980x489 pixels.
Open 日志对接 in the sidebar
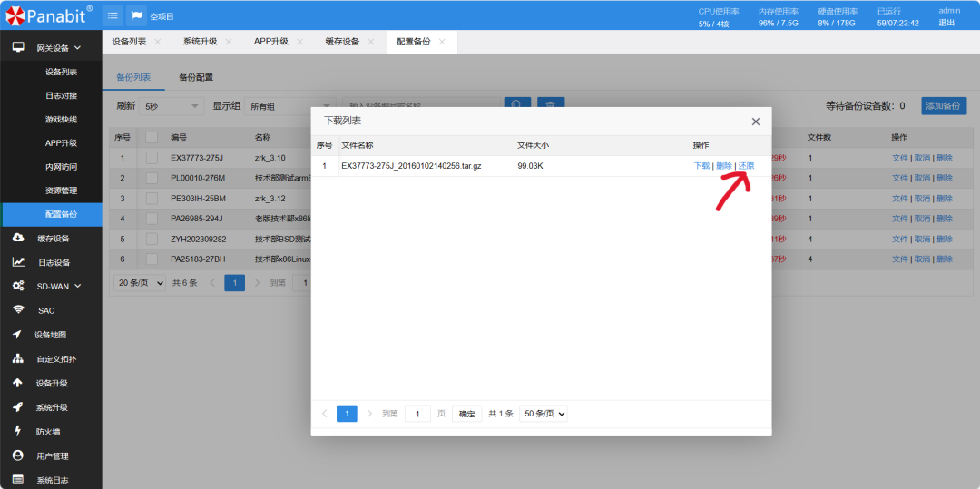pyautogui.click(x=62, y=95)
